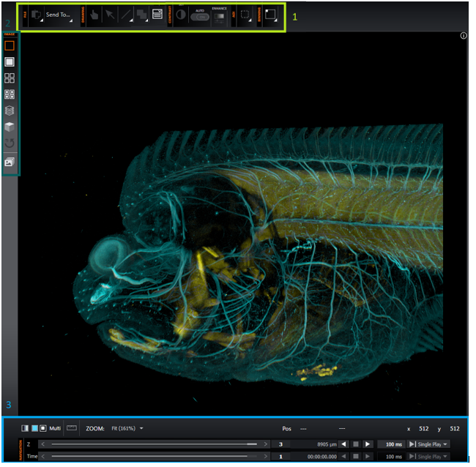Screen dimensions: 476x467
Task: Expand the Zoom Fit (161%) dropdown
Action: tap(127, 428)
